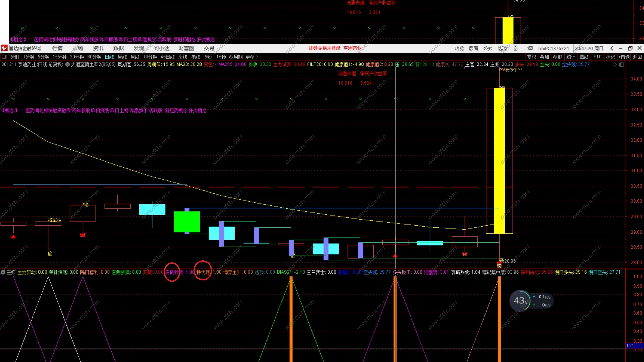Screen dimensions: 644x362
Task: Click the red 榜 marker under yellow candle
Action: click(x=499, y=265)
